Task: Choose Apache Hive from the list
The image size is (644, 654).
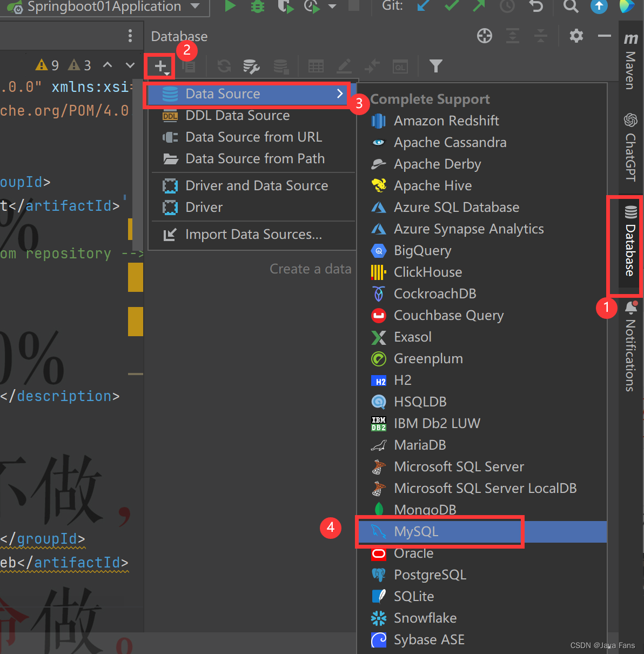Action: coord(482,186)
